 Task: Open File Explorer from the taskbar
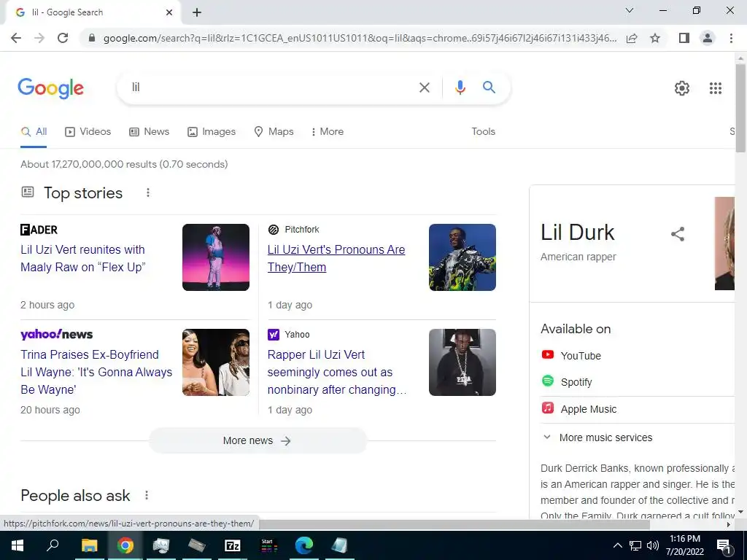pyautogui.click(x=89, y=545)
